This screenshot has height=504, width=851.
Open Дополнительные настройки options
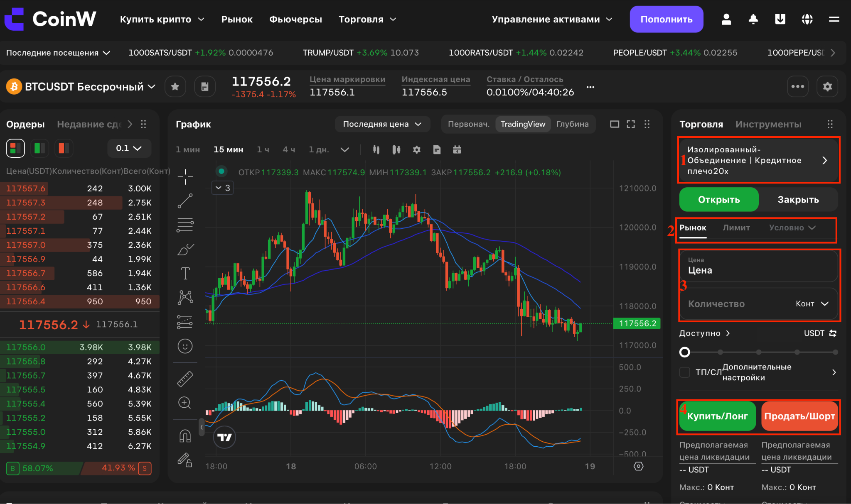780,372
